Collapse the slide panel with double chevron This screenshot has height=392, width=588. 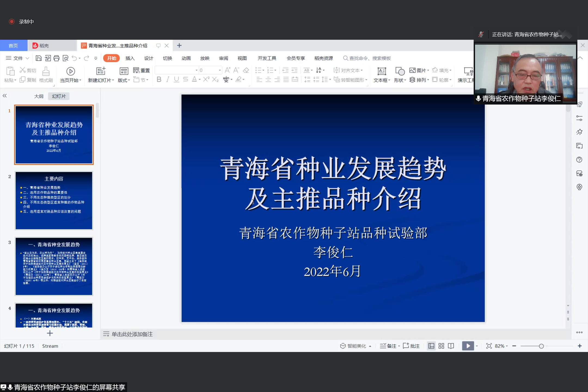tap(5, 96)
